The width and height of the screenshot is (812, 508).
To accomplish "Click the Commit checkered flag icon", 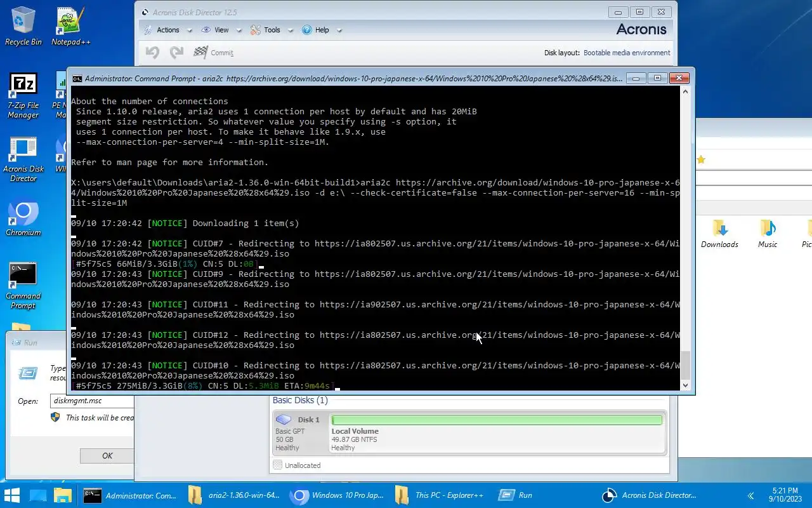I will click(200, 52).
